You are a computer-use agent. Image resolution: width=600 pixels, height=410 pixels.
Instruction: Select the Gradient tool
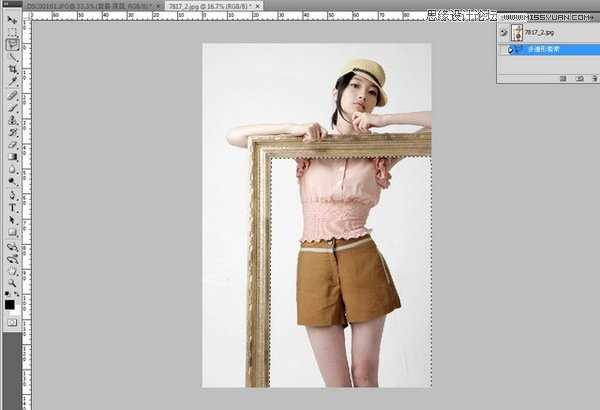12,157
